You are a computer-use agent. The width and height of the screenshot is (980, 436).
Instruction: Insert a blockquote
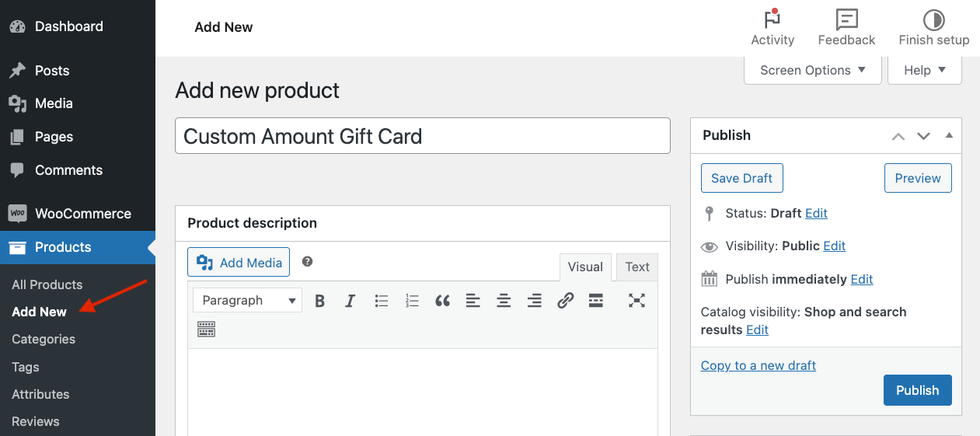coord(443,301)
